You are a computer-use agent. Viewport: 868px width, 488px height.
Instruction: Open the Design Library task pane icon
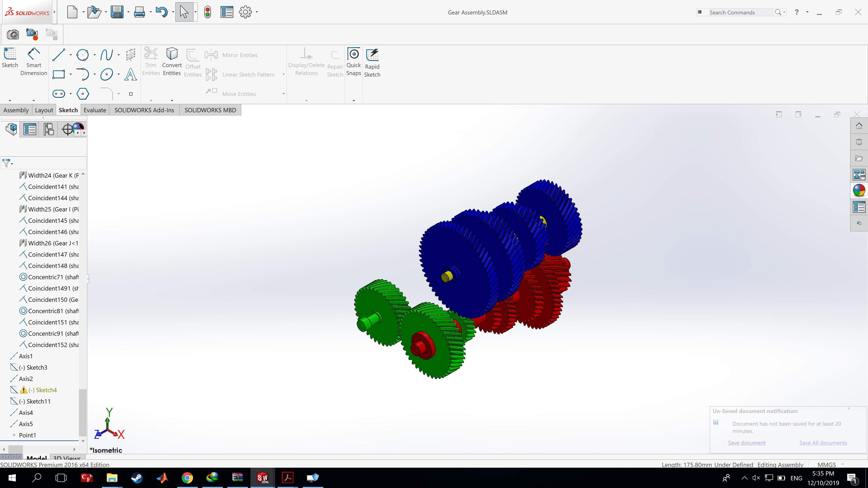point(859,142)
